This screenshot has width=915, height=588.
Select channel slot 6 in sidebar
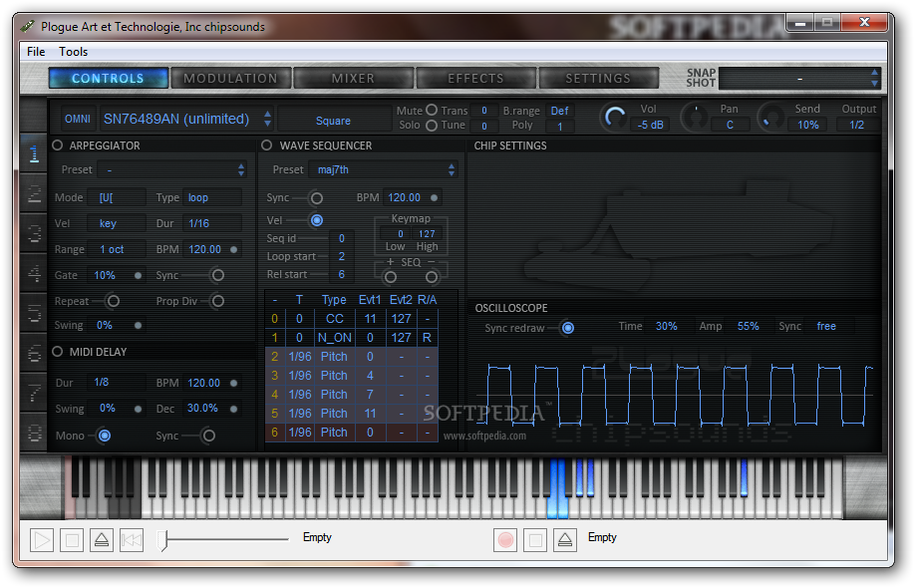click(34, 354)
